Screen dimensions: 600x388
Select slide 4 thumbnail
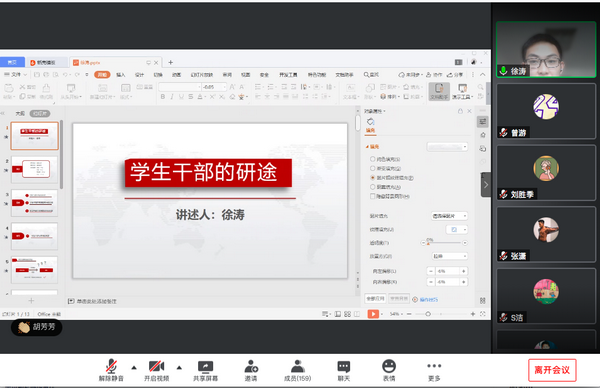tap(34, 236)
